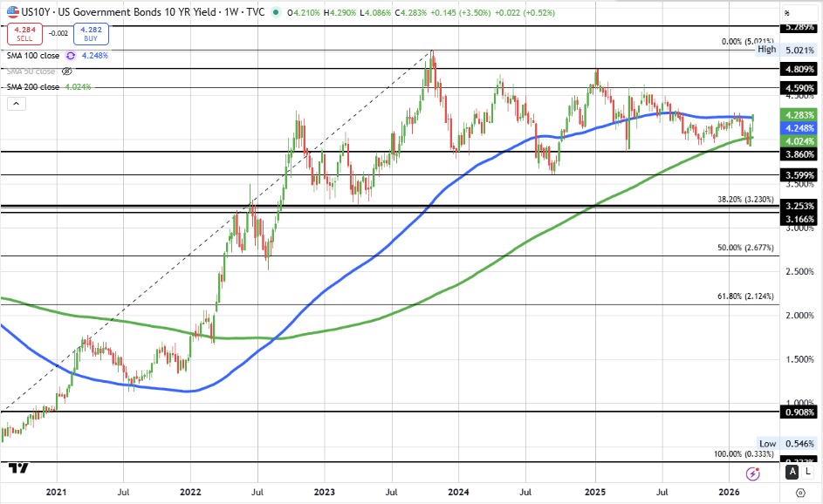Click the blue BUY 4.282 button
This screenshot has height=504, width=823.
[x=92, y=32]
